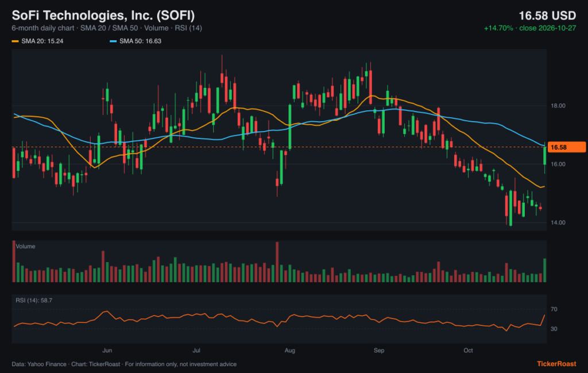Click the SMA 50: 16.63 legend label
This screenshot has width=588, height=373.
tap(140, 41)
